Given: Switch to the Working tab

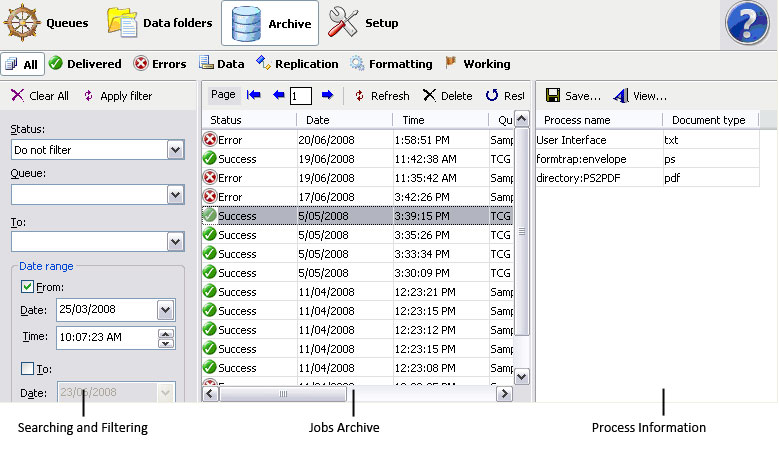Looking at the screenshot, I should click(x=478, y=64).
